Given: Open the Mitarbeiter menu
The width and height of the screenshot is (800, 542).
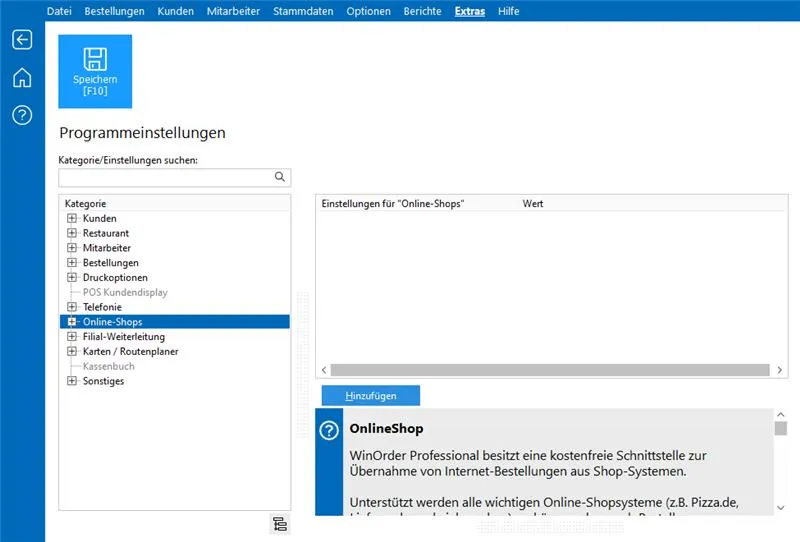Looking at the screenshot, I should click(233, 11).
